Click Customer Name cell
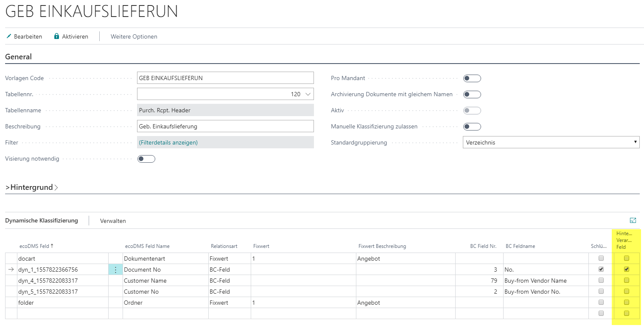The height and width of the screenshot is (328, 644). (165, 281)
